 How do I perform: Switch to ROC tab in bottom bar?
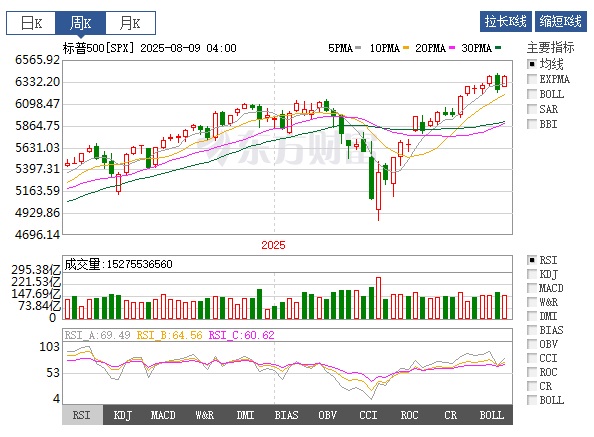click(x=410, y=415)
